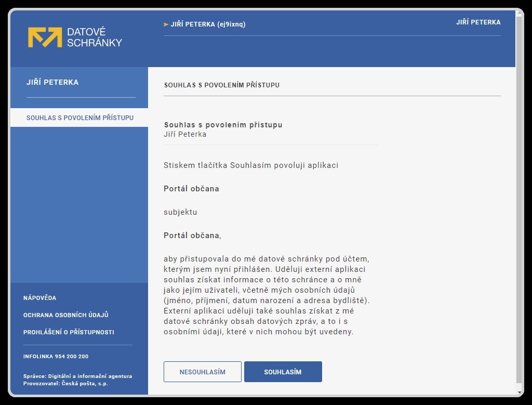Viewport: 532px width, 405px height.
Task: Click the scrollbar up arrow
Action: 519,13
